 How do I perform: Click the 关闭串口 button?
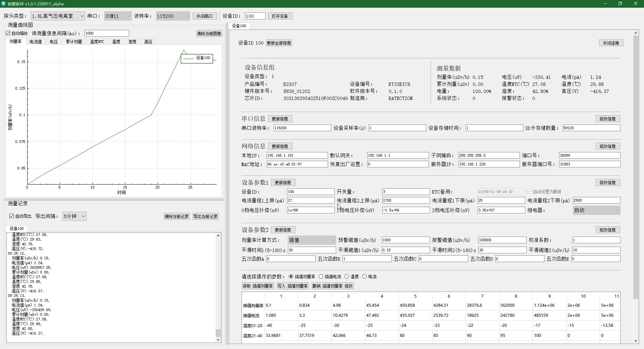pos(204,16)
